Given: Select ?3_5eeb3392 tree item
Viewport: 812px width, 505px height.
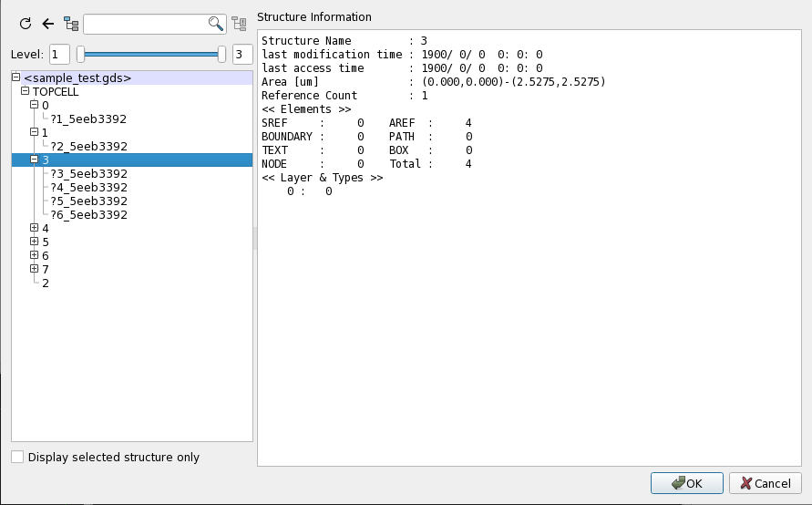Looking at the screenshot, I should (88, 173).
